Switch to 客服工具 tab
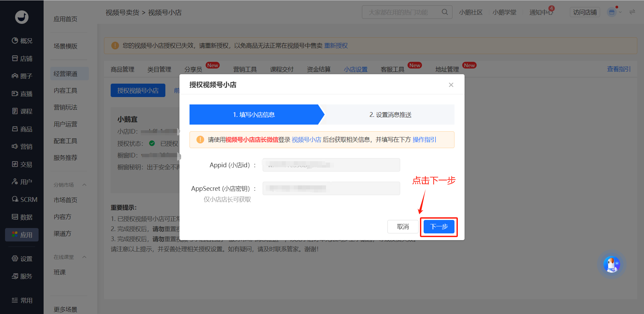Screen dimensions: 644x314 [x=392, y=69]
